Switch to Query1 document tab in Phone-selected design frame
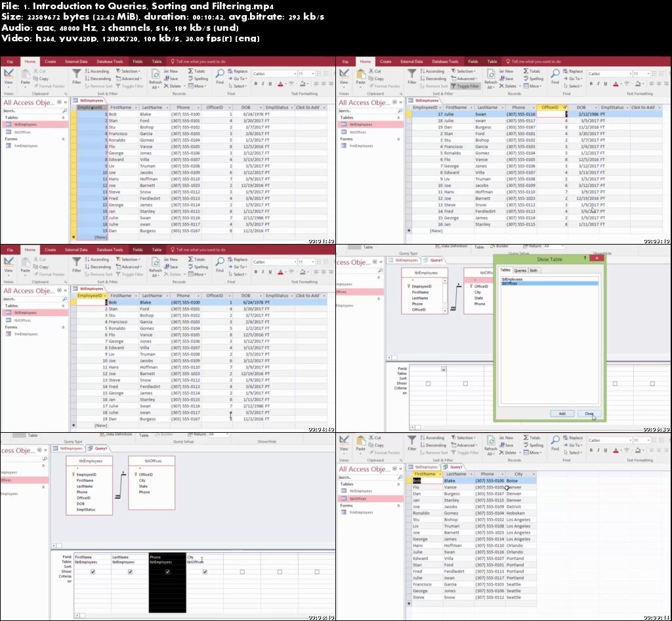Viewport: 672px width, 621px height. point(98,449)
